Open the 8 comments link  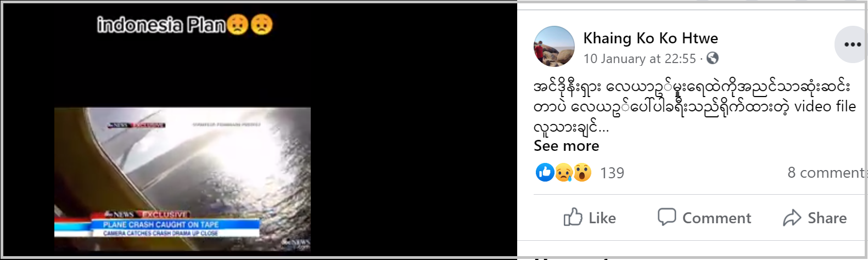tap(827, 173)
